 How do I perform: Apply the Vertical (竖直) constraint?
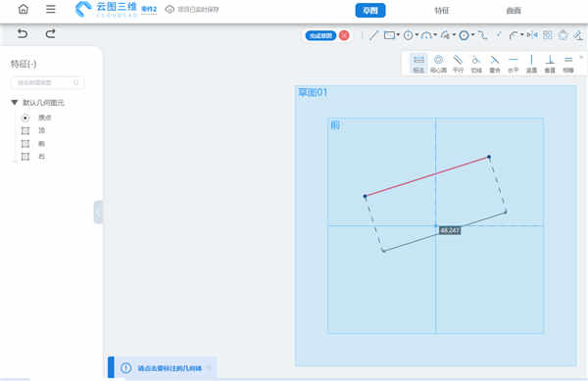[x=531, y=64]
